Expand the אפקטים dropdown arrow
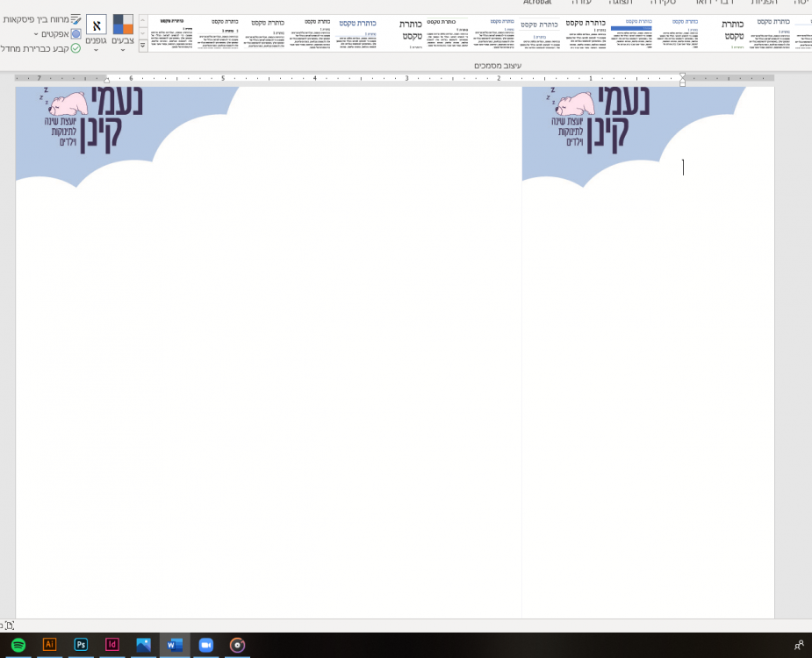The image size is (812, 658). tap(36, 35)
